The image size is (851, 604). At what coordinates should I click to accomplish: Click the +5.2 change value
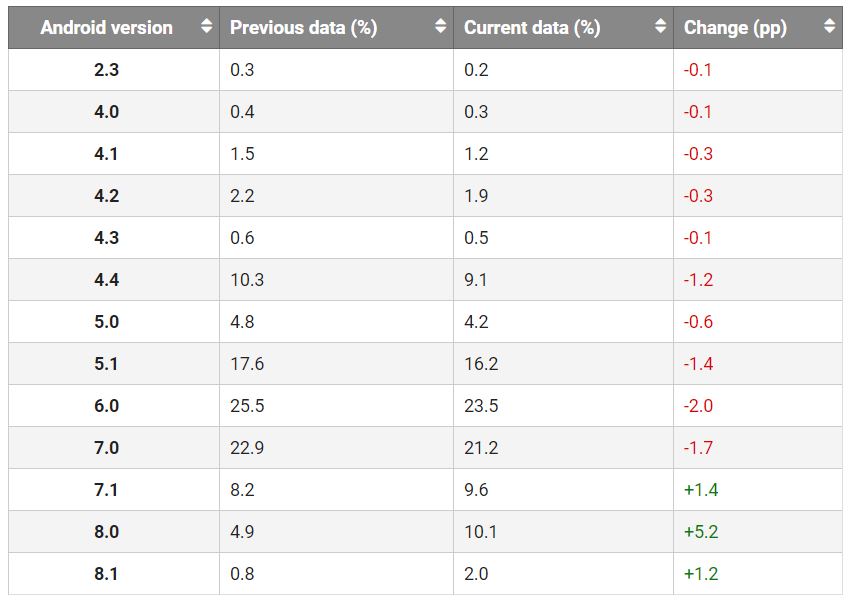(x=701, y=532)
